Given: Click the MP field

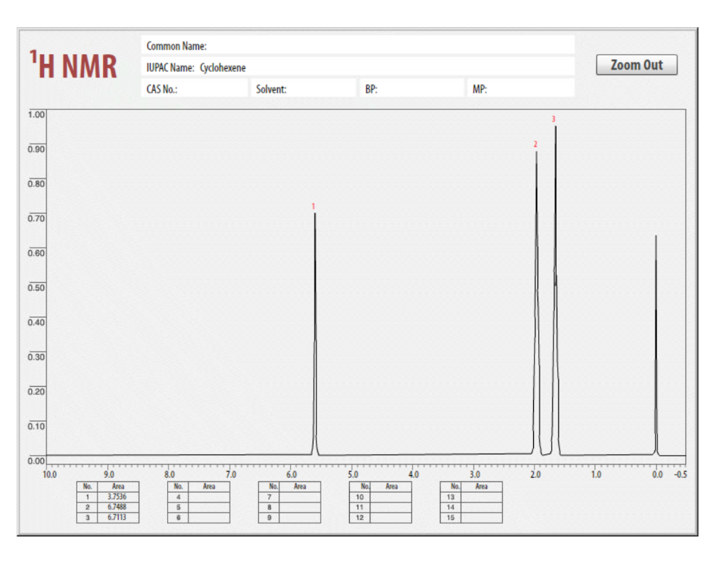Looking at the screenshot, I should click(521, 89).
